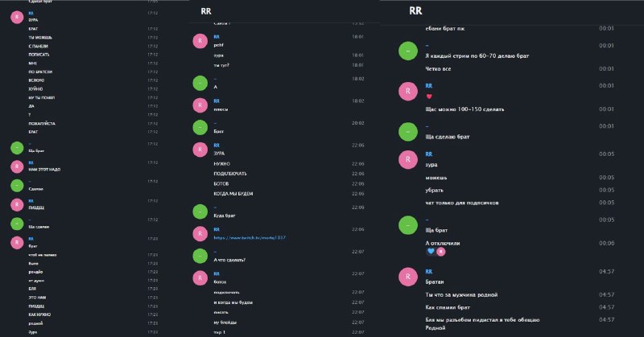Click green avatar next to "А что сделать?"
This screenshot has width=644, height=337.
pyautogui.click(x=200, y=256)
